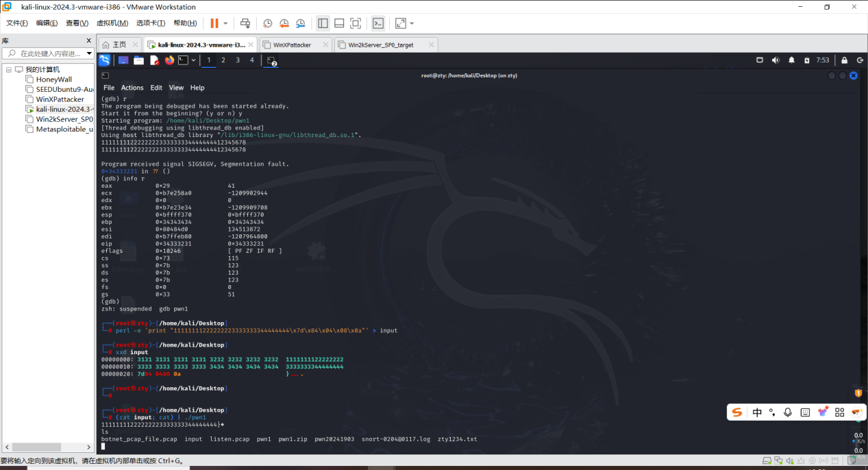Click the VMware pause virtual machine button

coord(214,23)
